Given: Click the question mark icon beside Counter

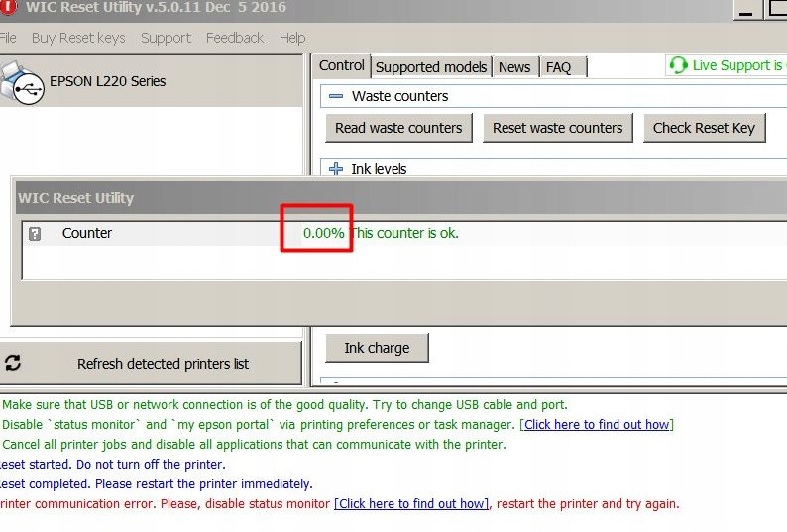Looking at the screenshot, I should (35, 234).
